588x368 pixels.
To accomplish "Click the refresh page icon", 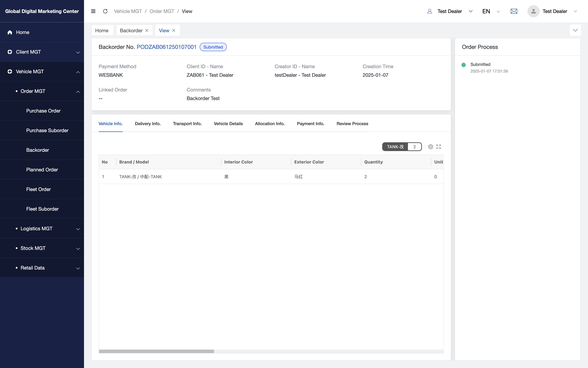I will coord(105,11).
